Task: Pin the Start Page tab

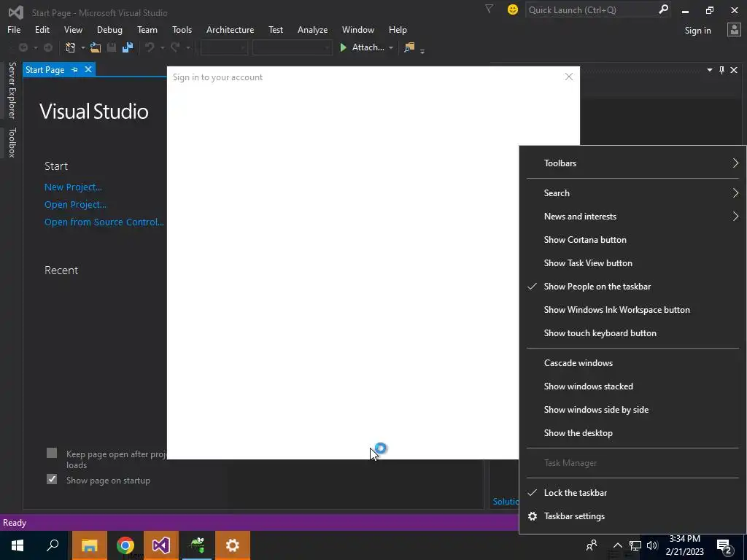Action: (x=74, y=69)
